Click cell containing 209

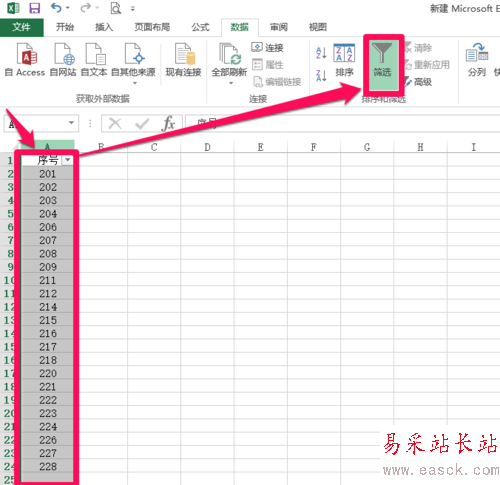pos(47,267)
